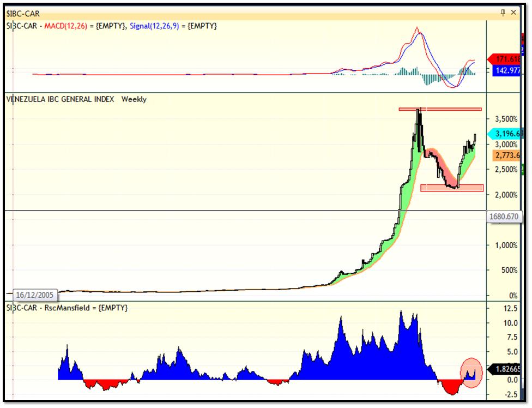
Task: Click the VENEZUELA IBC GENERAL INDEX title
Action: point(61,99)
